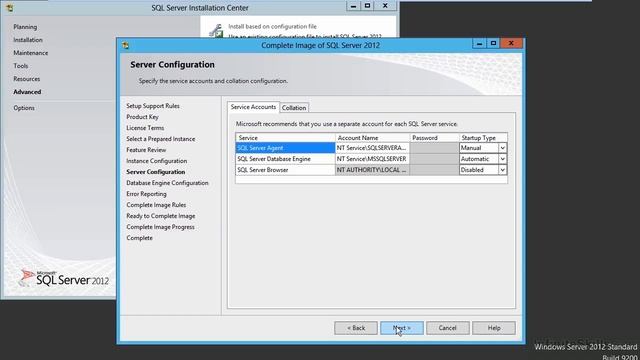This screenshot has width=640, height=360.
Task: Click the NT AUTHORITY\LOCAL account name cell
Action: (x=372, y=170)
